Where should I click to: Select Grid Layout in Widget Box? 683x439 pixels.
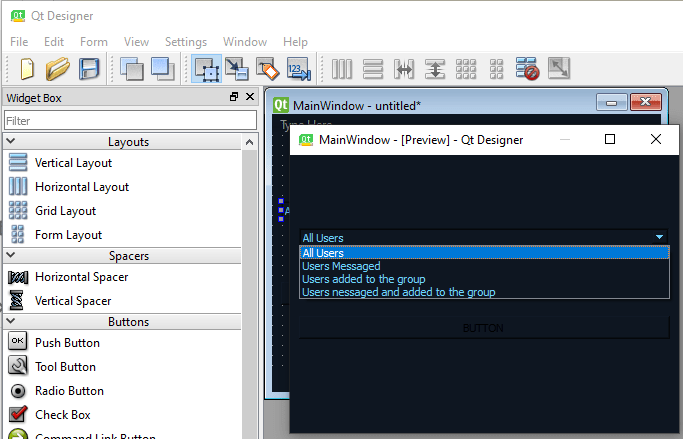tap(65, 211)
